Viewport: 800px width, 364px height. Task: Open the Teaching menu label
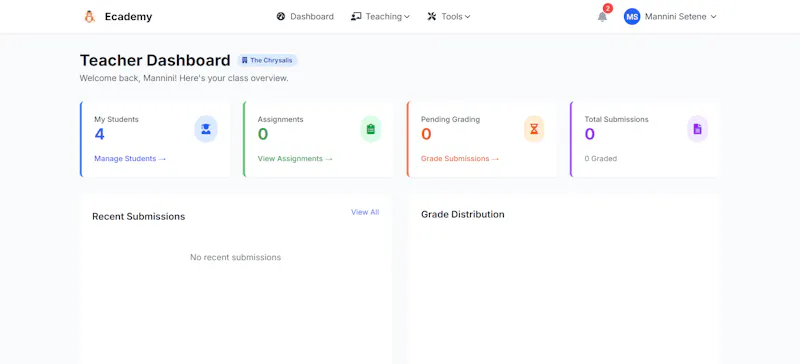pos(384,16)
